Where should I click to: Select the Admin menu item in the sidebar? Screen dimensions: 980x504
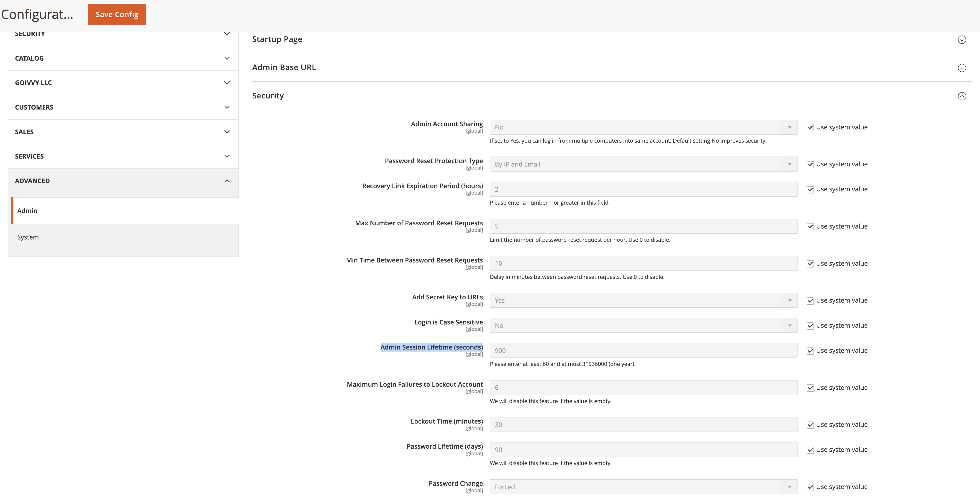[x=27, y=211]
